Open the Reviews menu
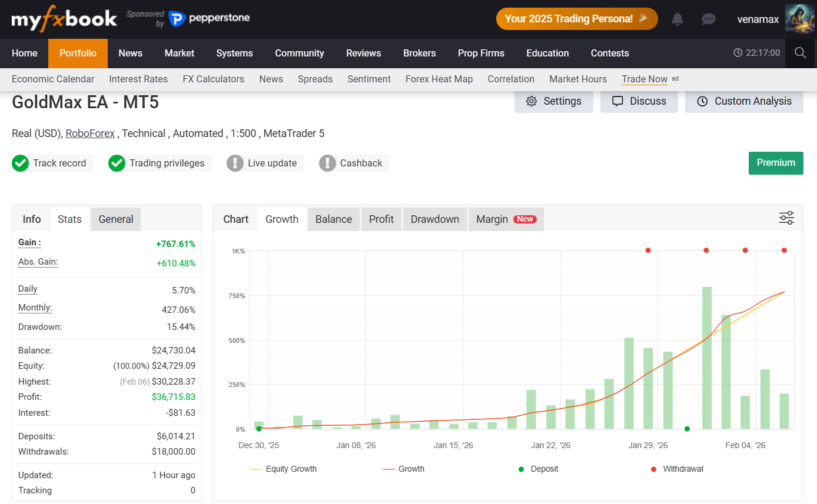817x504 pixels. click(x=364, y=53)
